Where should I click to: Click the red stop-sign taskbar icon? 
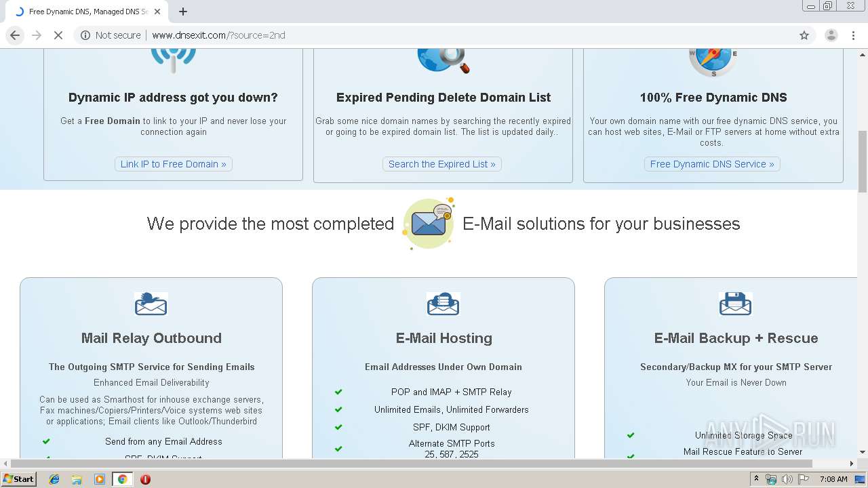pyautogui.click(x=145, y=479)
